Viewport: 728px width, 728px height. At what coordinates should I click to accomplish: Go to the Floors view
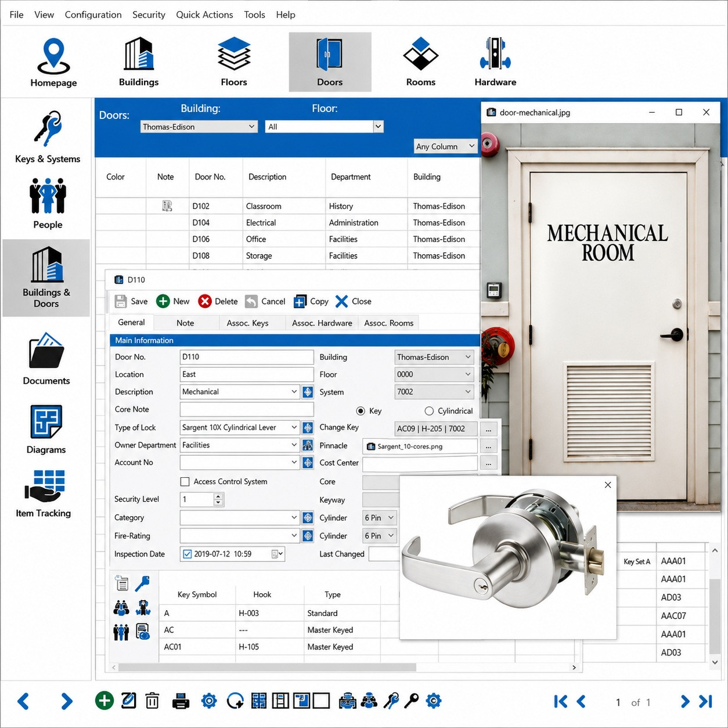point(234,62)
